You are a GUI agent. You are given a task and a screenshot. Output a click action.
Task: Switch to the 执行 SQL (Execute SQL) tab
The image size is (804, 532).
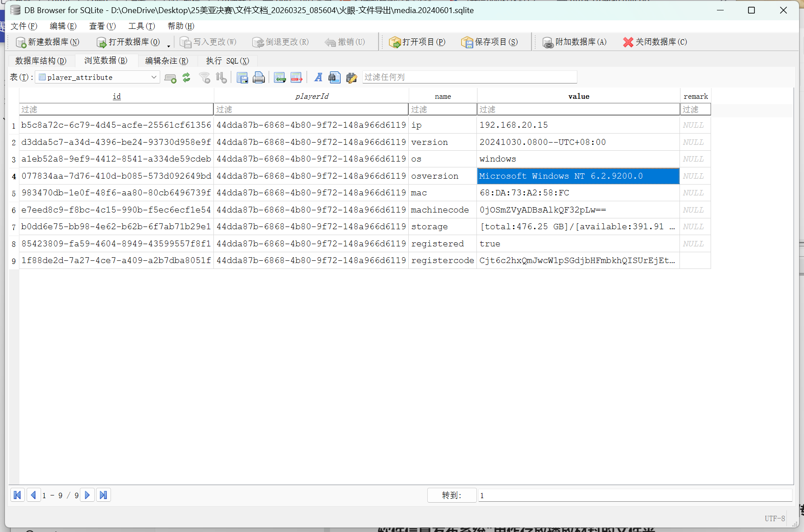pyautogui.click(x=227, y=61)
